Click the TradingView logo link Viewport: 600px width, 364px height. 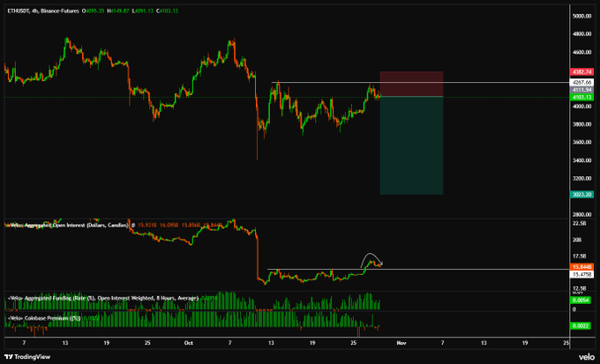(x=29, y=357)
